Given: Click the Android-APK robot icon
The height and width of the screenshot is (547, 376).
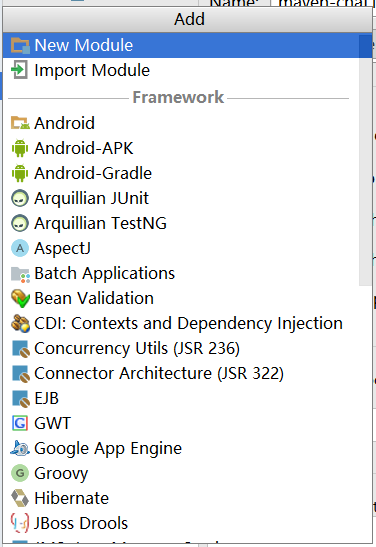Looking at the screenshot, I should pyautogui.click(x=20, y=148).
